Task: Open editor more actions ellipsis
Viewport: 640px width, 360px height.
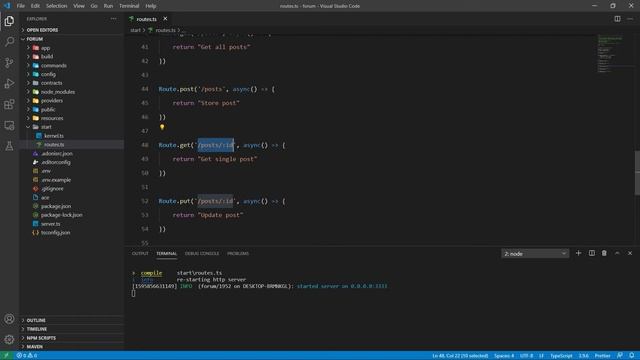Action: pyautogui.click(x=630, y=19)
